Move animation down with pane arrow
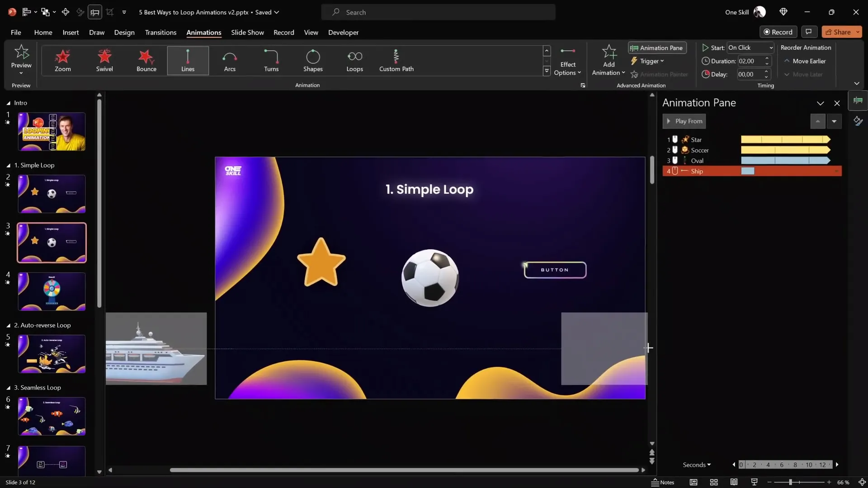This screenshot has width=868, height=488. [x=834, y=121]
